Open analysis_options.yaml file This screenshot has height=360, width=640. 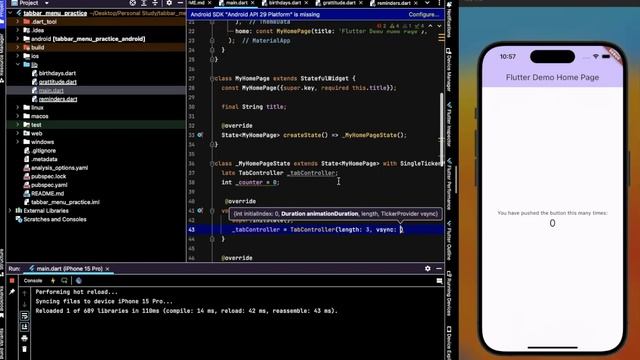pyautogui.click(x=59, y=168)
